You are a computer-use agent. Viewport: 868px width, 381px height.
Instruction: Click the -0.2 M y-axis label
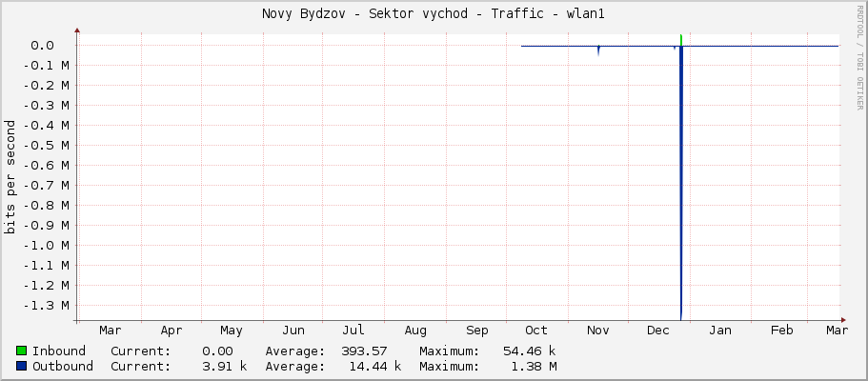pos(46,86)
